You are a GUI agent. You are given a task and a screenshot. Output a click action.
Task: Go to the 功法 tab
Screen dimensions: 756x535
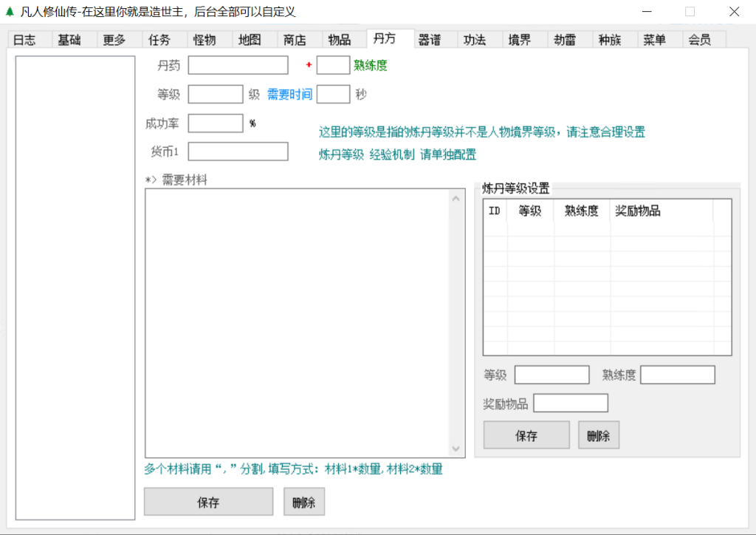(x=475, y=40)
